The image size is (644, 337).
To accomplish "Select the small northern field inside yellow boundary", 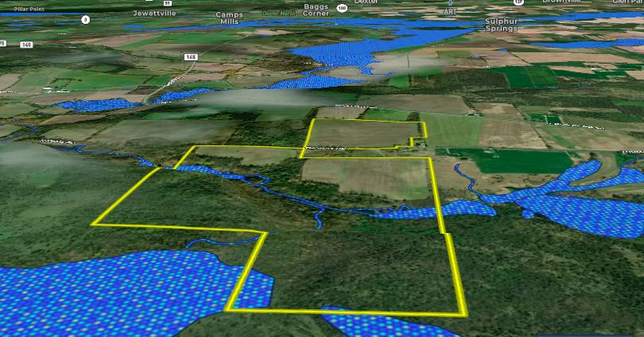I will click(362, 134).
